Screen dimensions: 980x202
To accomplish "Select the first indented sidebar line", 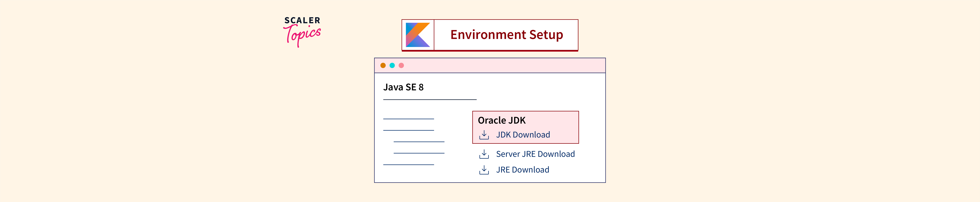I will (419, 142).
